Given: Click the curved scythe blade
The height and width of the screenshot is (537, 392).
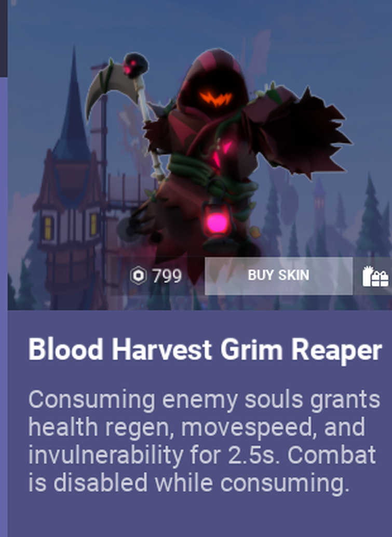Looking at the screenshot, I should click(x=110, y=88).
